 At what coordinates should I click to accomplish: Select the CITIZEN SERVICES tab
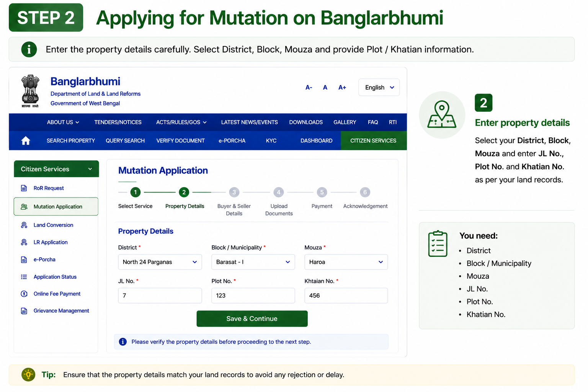374,141
